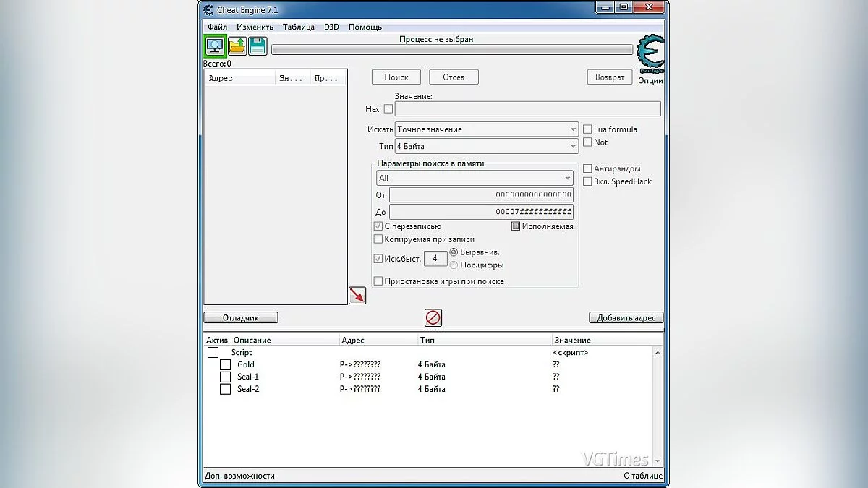Select the Script row label

point(242,352)
